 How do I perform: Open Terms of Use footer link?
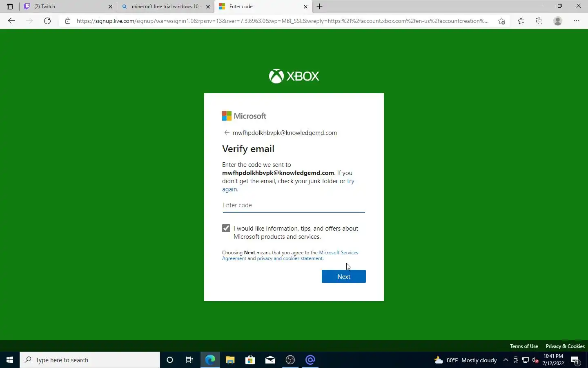point(524,346)
